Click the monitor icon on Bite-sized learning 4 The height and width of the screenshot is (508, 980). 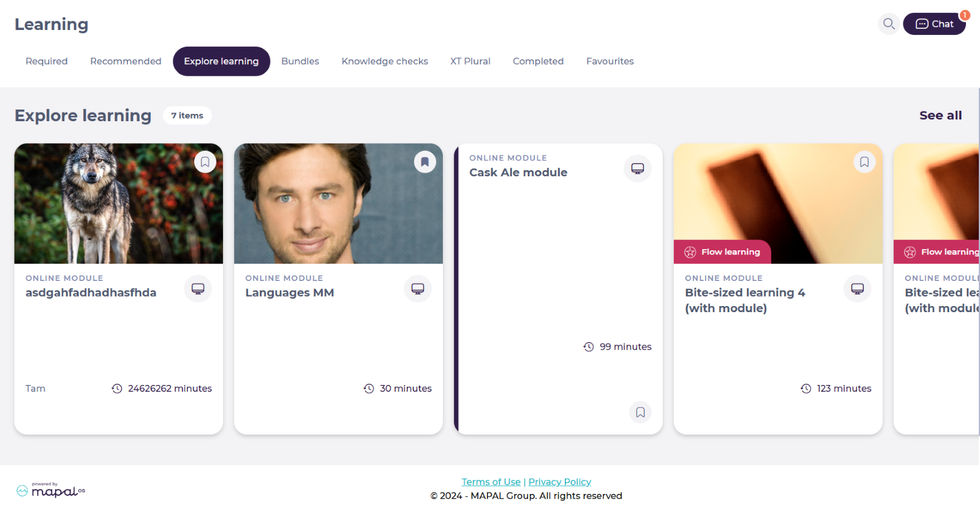pos(858,288)
